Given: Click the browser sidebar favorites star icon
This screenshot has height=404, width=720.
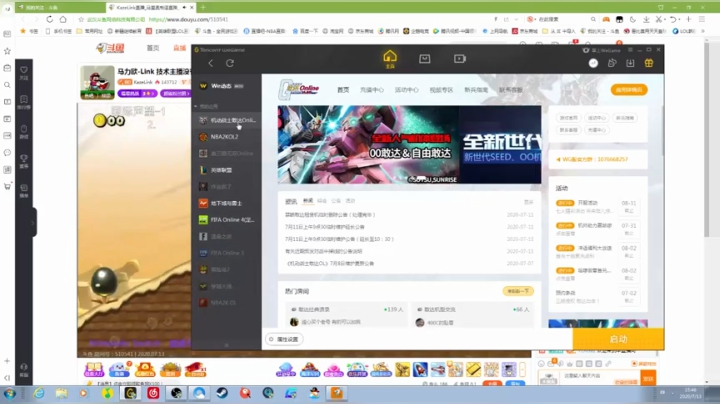Looking at the screenshot, I should [7, 51].
